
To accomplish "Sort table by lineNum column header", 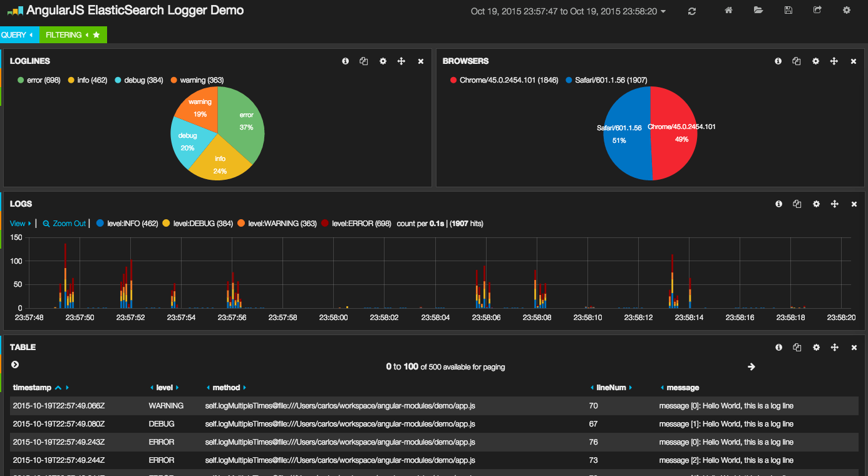I will [x=611, y=388].
